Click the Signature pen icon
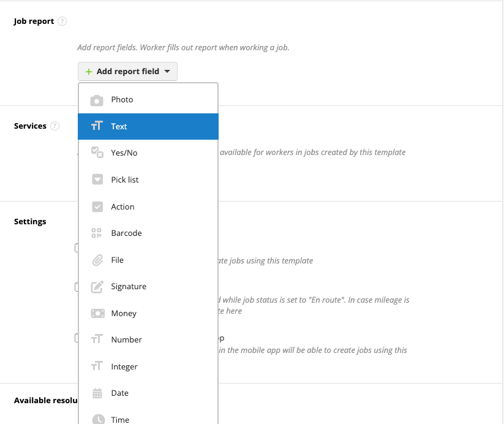This screenshot has width=504, height=424. (x=97, y=287)
